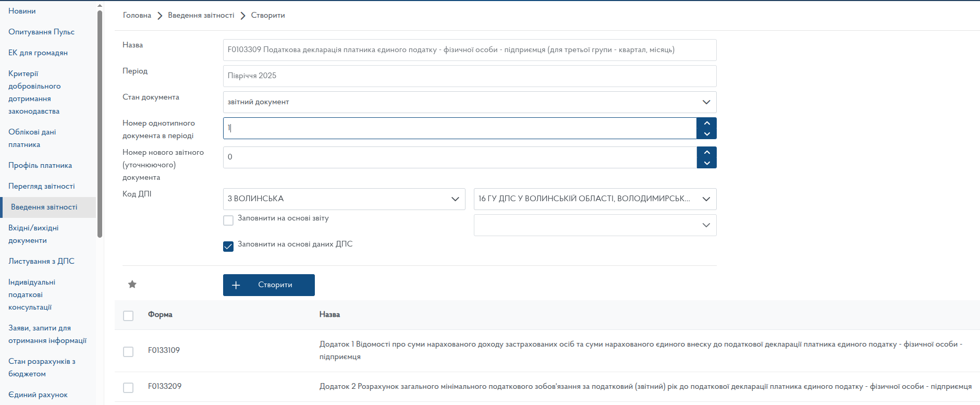Open the tax office dropdown 16 ГУ ДПС
This screenshot has height=405, width=980.
(x=594, y=199)
